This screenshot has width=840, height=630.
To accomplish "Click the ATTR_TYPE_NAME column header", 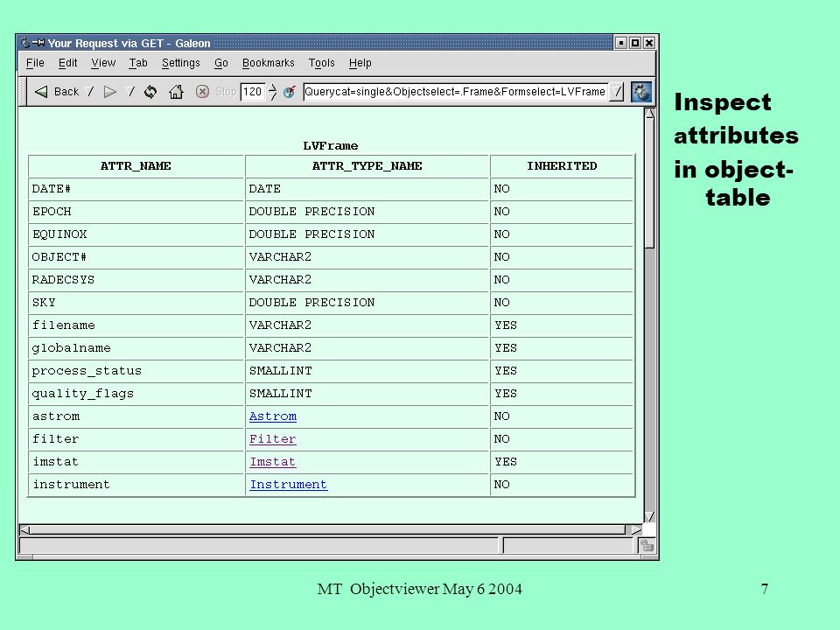I will [367, 166].
